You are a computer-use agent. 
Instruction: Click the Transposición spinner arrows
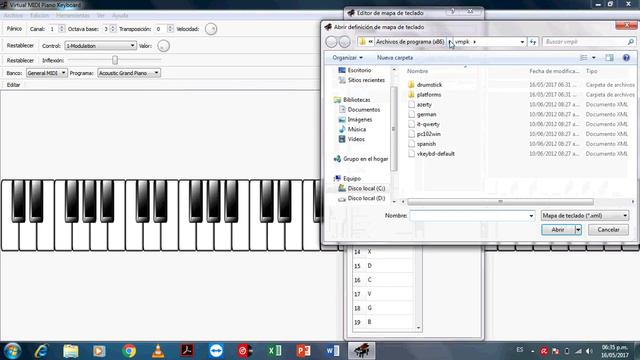click(170, 29)
